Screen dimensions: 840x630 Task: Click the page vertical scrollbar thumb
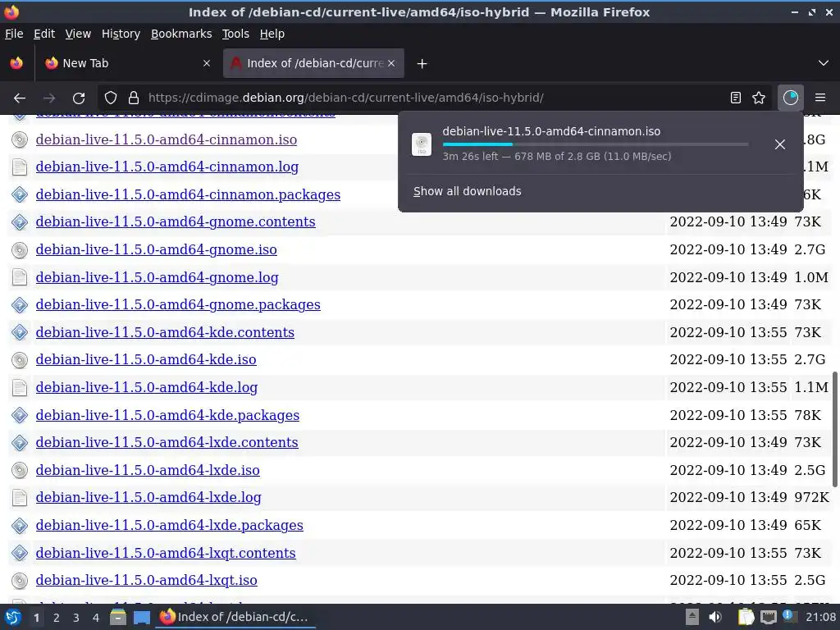click(x=834, y=429)
